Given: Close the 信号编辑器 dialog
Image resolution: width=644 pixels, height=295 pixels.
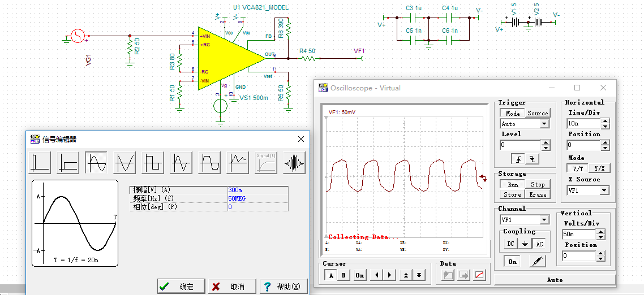Looking at the screenshot, I should click(x=300, y=140).
